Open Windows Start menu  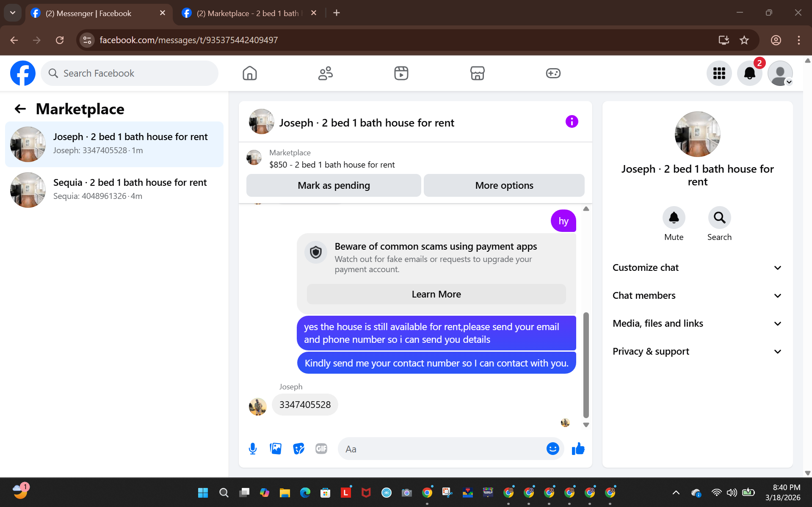203,493
